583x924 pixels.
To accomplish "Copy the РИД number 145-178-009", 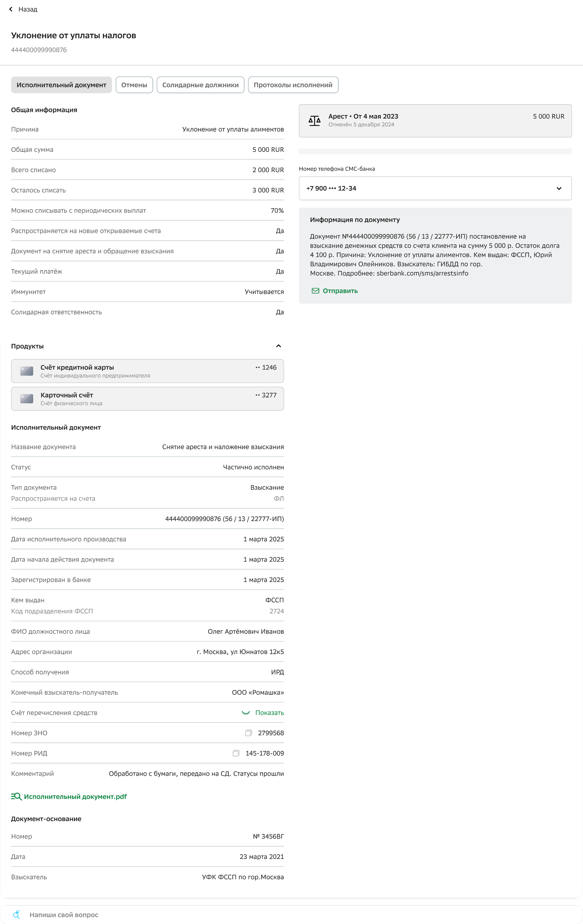I will tap(236, 753).
